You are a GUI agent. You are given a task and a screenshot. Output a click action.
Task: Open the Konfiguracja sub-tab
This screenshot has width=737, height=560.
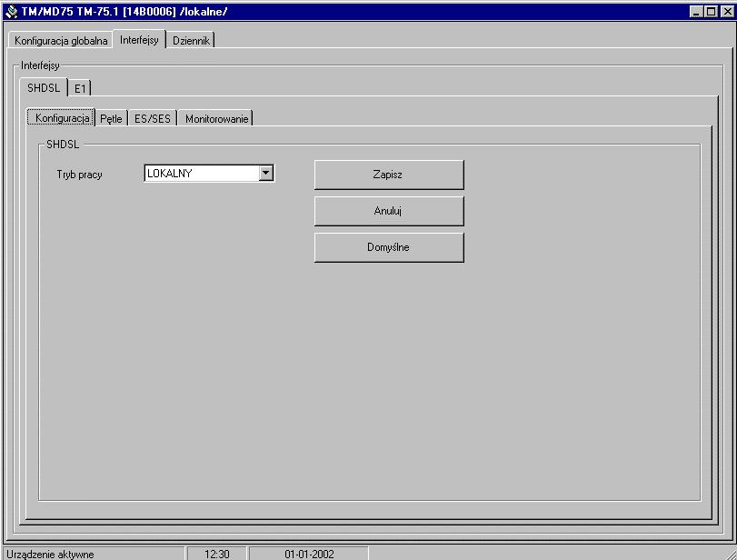62,117
